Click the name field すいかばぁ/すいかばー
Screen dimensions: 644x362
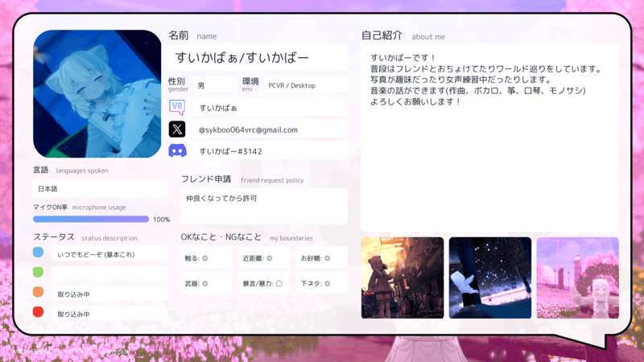(x=258, y=57)
